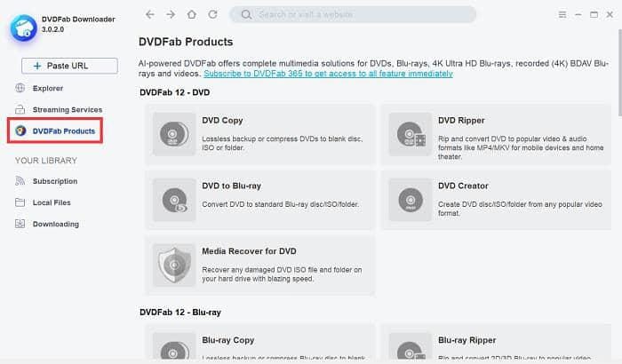Go forward with the right arrow
622x364 pixels.
(171, 15)
